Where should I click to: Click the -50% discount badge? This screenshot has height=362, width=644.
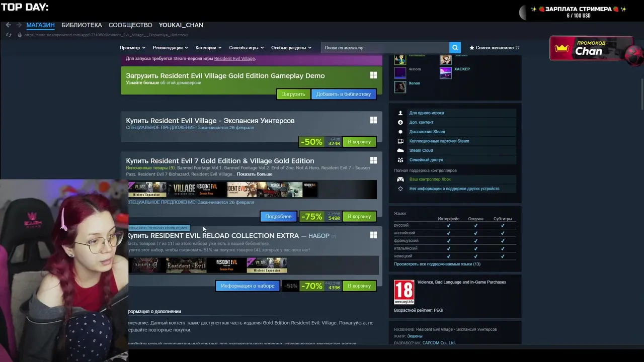(311, 142)
